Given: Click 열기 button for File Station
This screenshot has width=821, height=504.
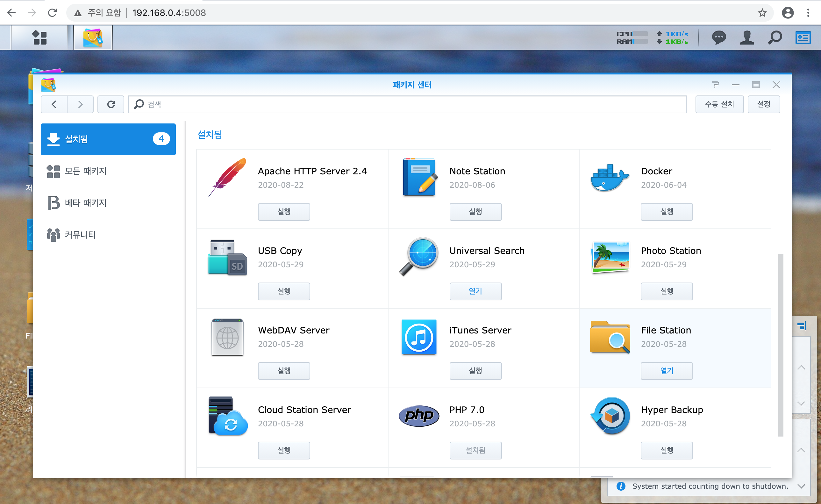Looking at the screenshot, I should click(x=666, y=371).
